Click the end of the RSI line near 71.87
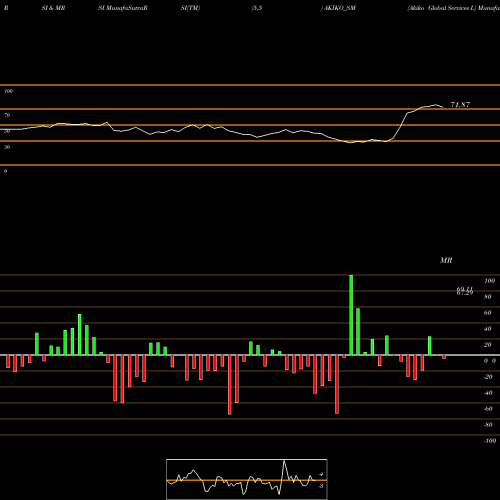This screenshot has width=500, height=500. (442, 107)
